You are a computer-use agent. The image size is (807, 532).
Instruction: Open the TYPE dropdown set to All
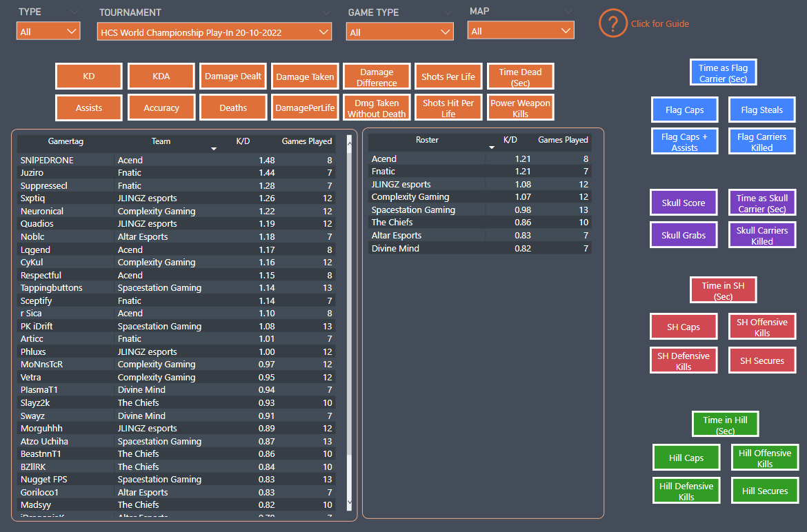(48, 31)
